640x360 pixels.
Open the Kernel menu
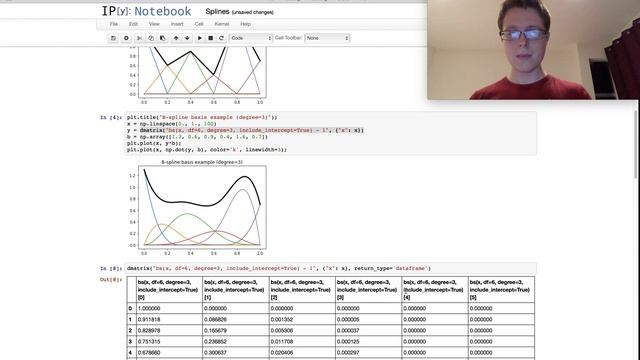[x=222, y=24]
